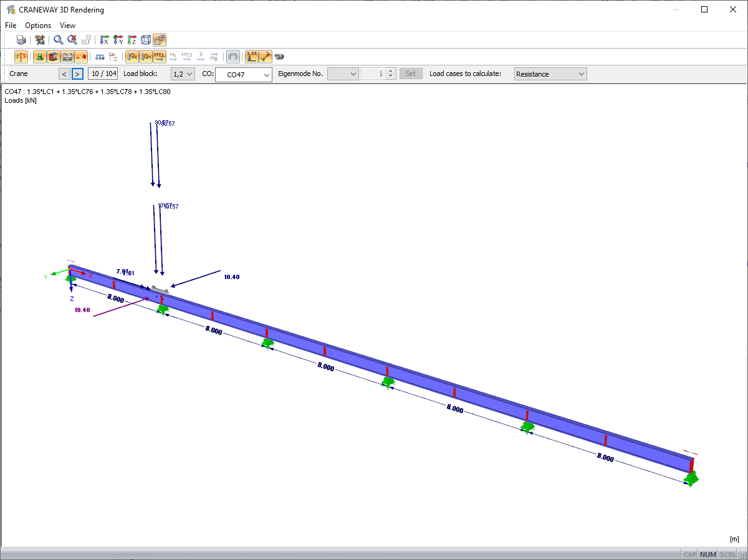The height and width of the screenshot is (560, 748).
Task: Click the [m] unit label
Action: point(734,539)
